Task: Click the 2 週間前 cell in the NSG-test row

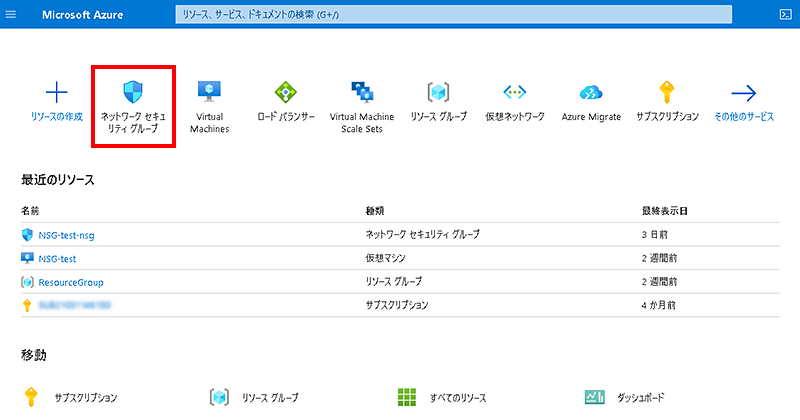Action: coord(659,258)
